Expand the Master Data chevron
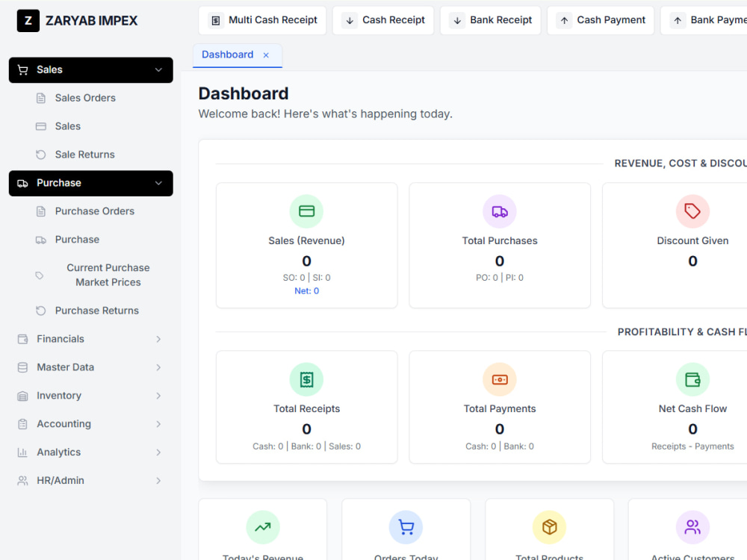 pyautogui.click(x=158, y=367)
